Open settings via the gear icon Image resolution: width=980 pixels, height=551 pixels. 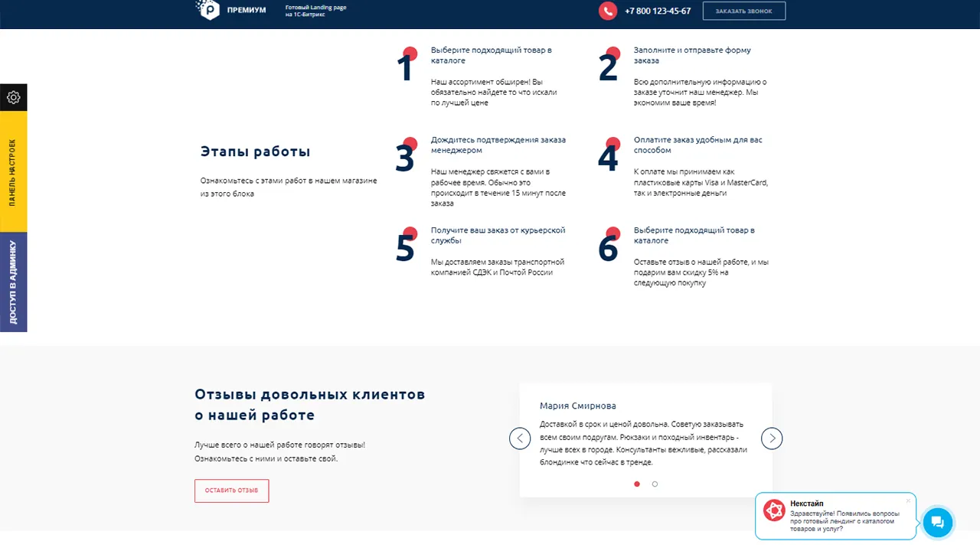[x=13, y=98]
